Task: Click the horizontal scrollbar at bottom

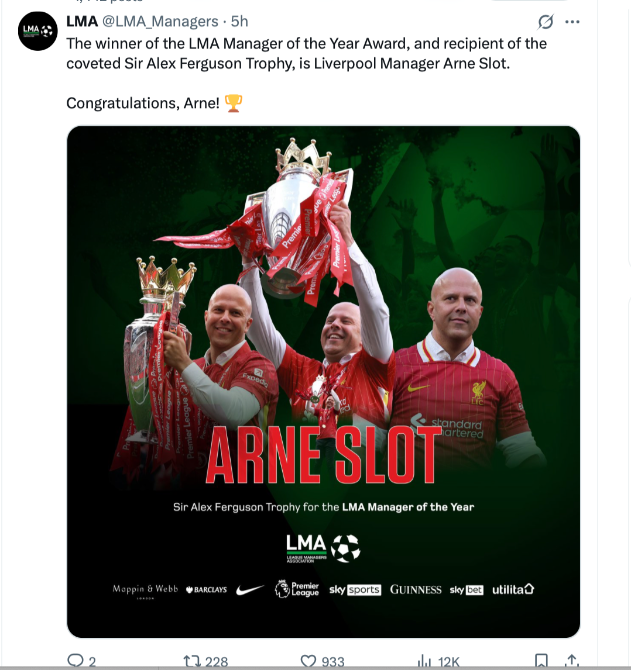Action: click(x=315, y=668)
